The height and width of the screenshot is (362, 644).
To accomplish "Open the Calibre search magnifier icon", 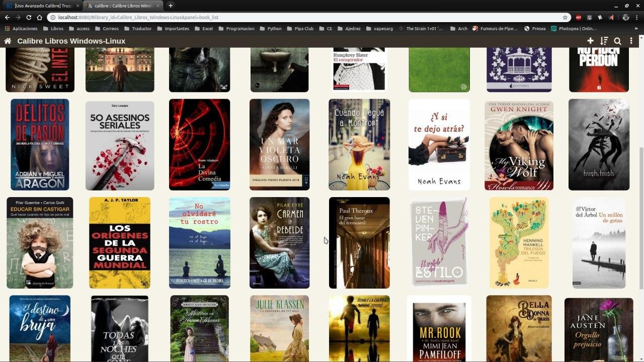I will tap(617, 41).
